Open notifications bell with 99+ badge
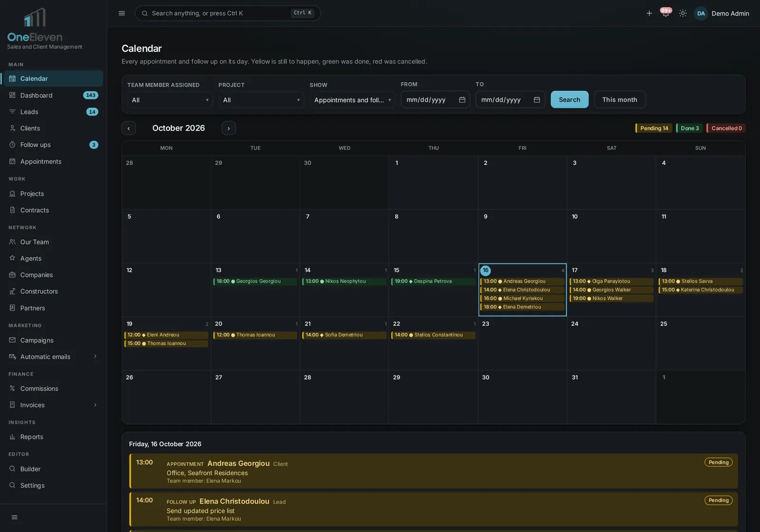 [x=665, y=13]
